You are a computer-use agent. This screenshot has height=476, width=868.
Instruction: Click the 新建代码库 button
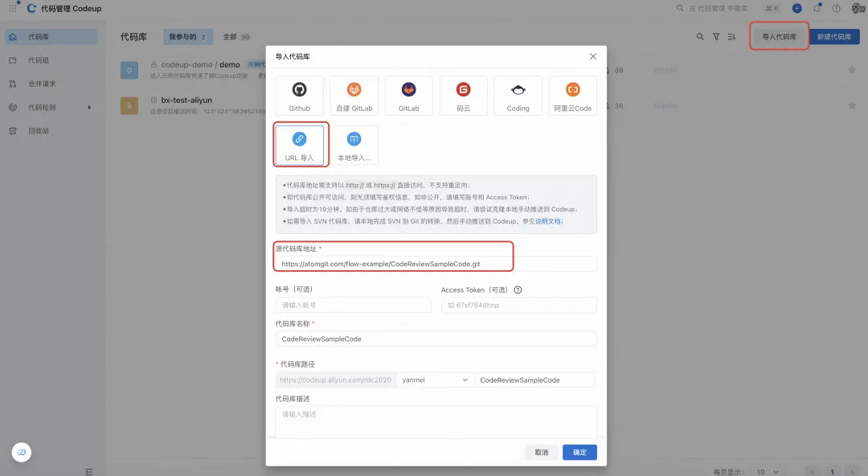click(834, 36)
